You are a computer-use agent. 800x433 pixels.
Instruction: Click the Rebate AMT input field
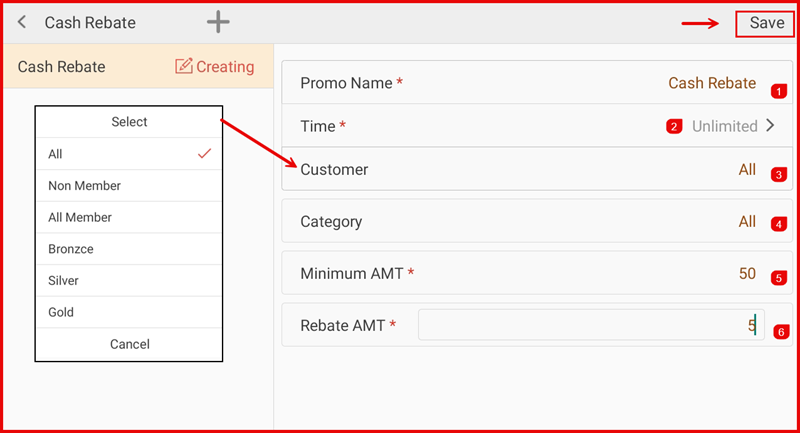590,325
